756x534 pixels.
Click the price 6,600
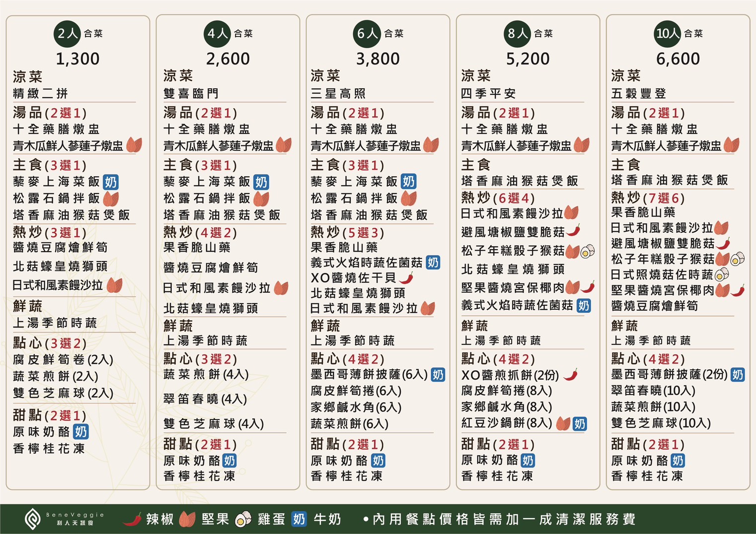[x=678, y=59]
